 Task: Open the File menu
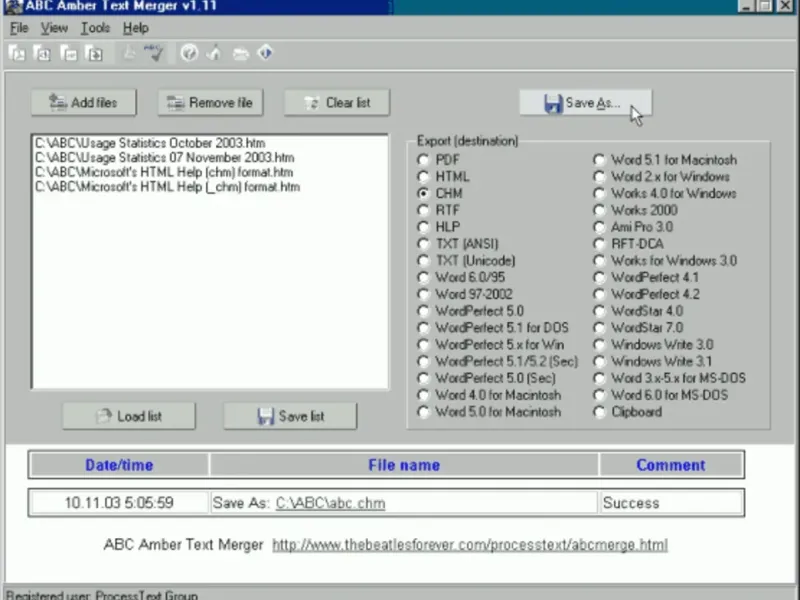tap(19, 28)
